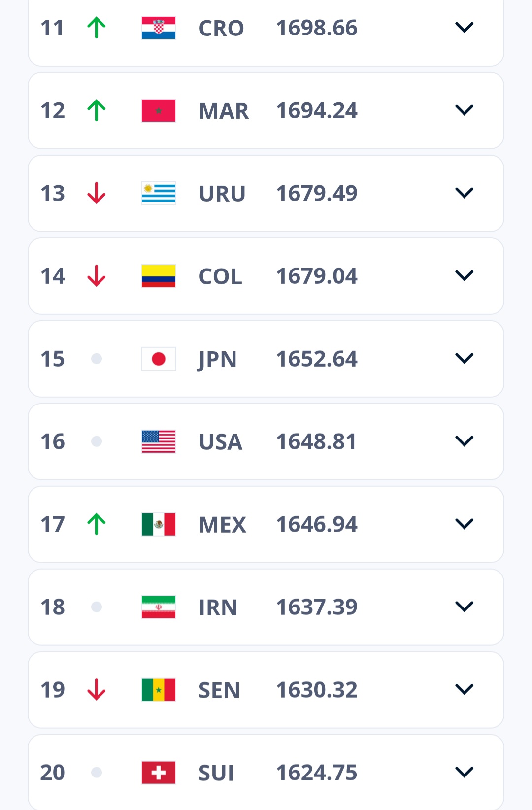Click the Morocco flag icon
This screenshot has width=532, height=810.
[159, 110]
